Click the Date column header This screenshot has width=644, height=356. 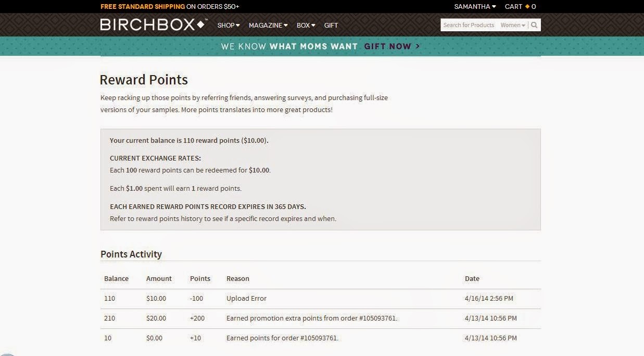472,278
